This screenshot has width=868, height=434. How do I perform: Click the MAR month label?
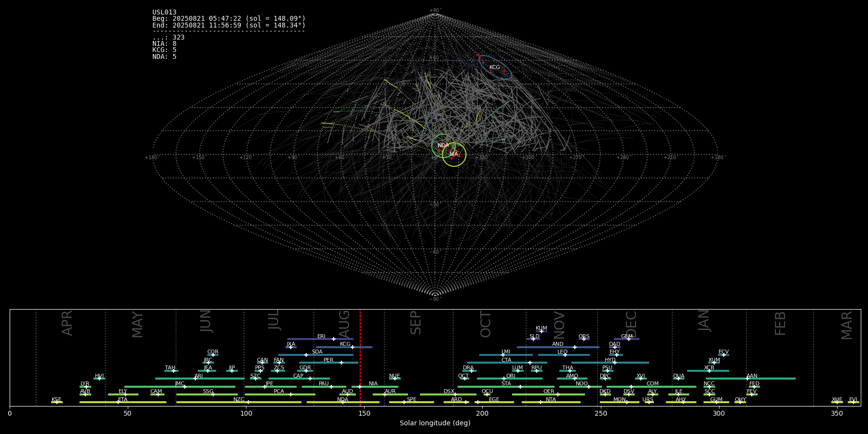847,325
